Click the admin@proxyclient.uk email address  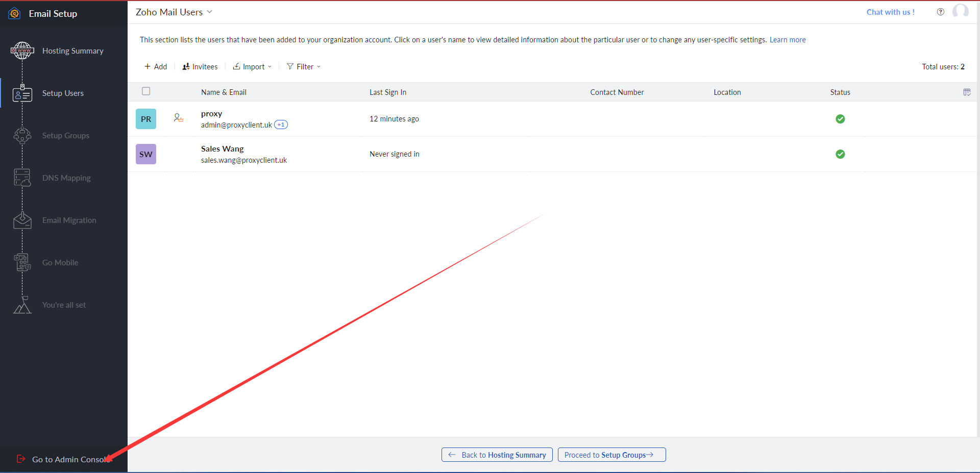coord(236,125)
